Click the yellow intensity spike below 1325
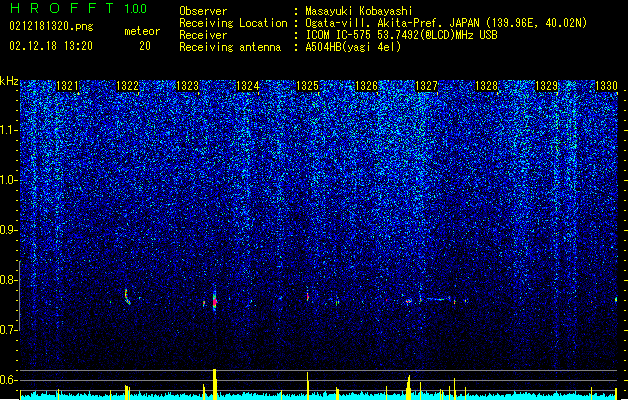Image resolution: width=629 pixels, height=400 pixels. (308, 386)
